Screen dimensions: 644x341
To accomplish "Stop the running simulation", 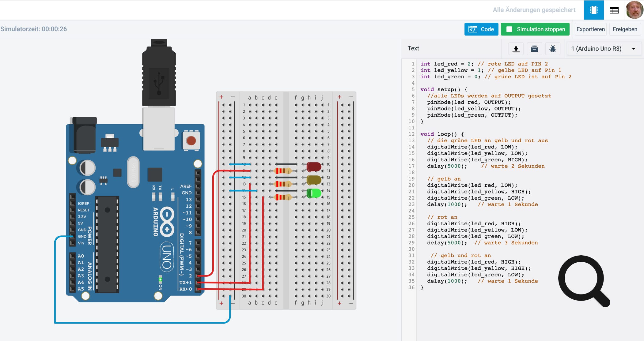I will tap(535, 29).
